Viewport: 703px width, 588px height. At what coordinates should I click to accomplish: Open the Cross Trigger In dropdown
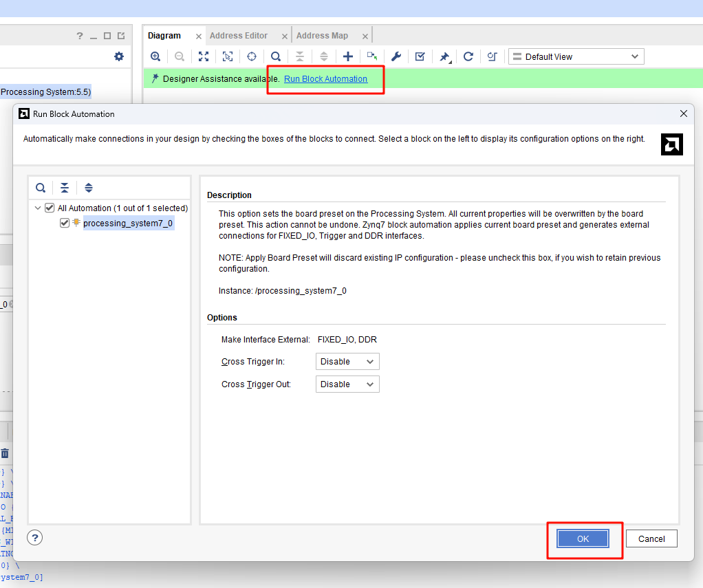click(347, 362)
